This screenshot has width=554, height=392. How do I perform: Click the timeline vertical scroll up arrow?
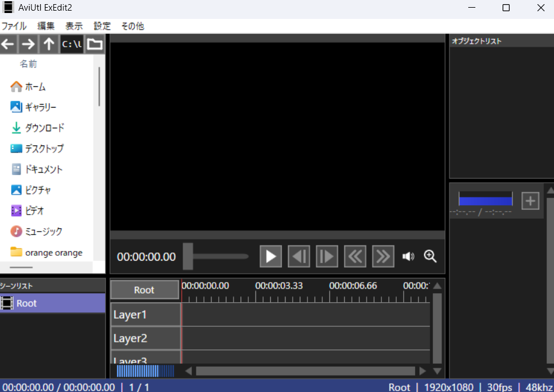438,286
